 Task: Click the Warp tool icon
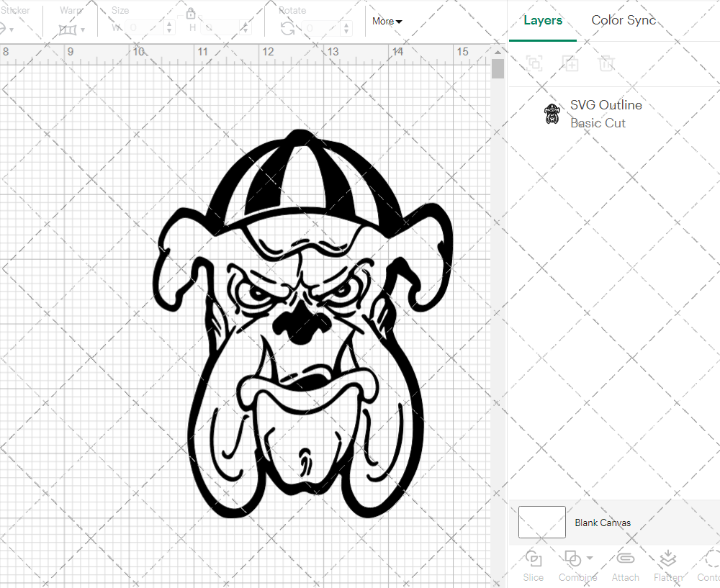coord(68,30)
